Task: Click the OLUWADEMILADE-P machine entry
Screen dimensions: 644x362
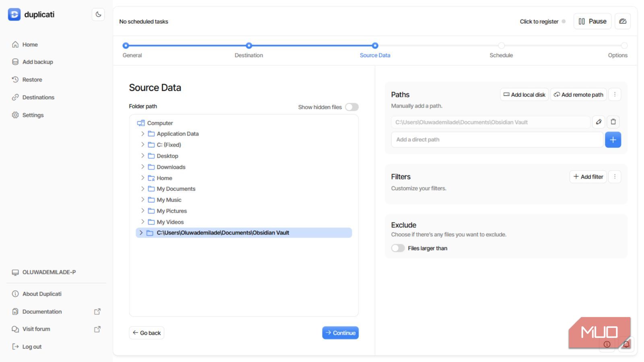Action: click(x=49, y=272)
